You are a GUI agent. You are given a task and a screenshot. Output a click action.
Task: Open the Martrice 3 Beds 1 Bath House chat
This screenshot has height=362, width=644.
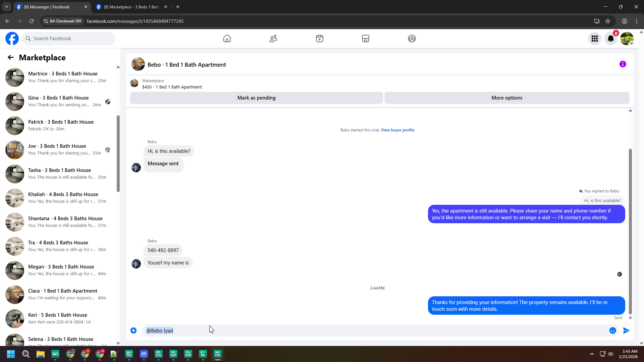(x=58, y=77)
